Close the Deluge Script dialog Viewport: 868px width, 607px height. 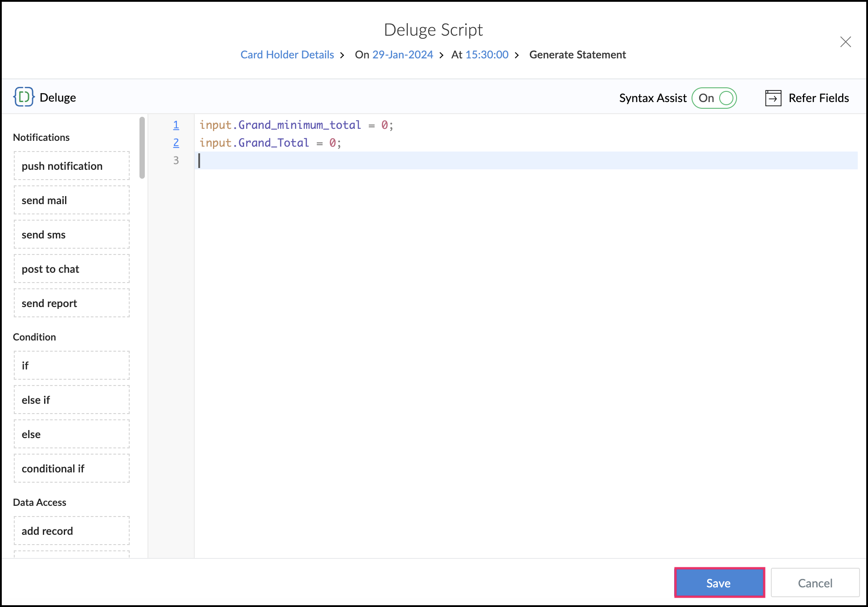(x=845, y=42)
